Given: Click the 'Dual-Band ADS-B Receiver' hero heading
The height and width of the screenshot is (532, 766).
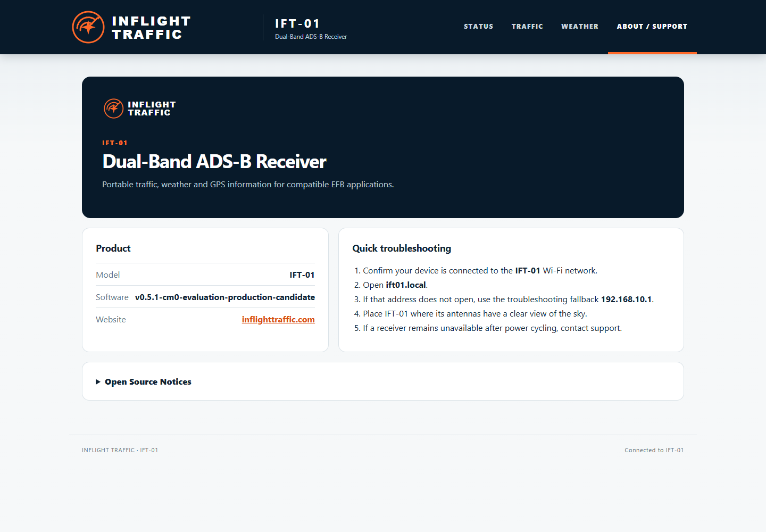Looking at the screenshot, I should [x=214, y=162].
